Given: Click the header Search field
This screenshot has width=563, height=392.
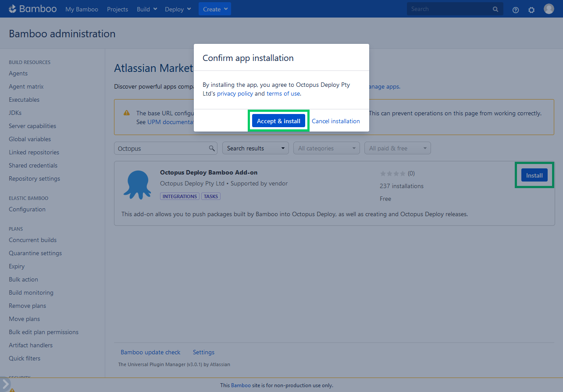Looking at the screenshot, I should pyautogui.click(x=455, y=9).
